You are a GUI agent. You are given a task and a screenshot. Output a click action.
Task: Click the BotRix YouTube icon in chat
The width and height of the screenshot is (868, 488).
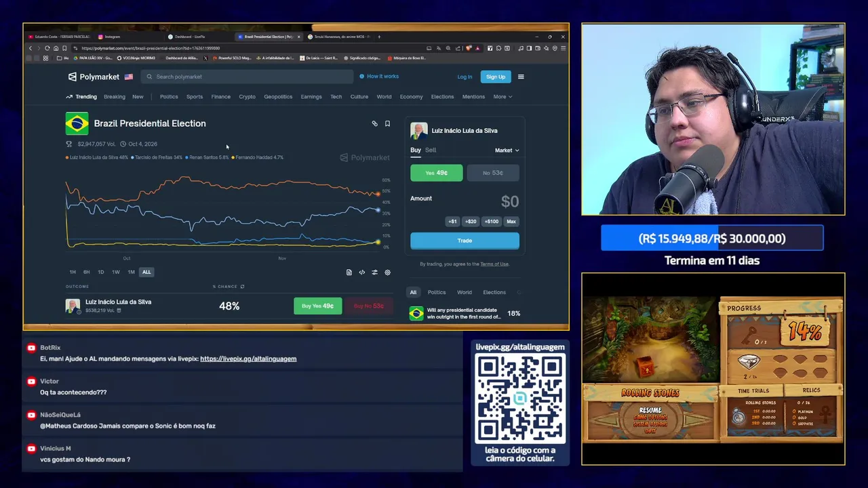click(31, 348)
